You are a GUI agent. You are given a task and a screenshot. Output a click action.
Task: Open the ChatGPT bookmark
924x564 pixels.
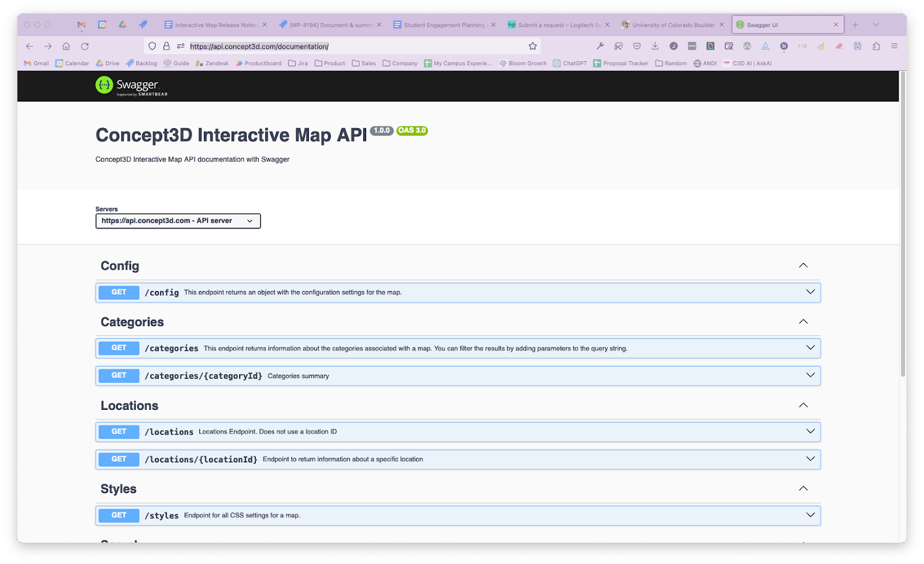point(569,64)
